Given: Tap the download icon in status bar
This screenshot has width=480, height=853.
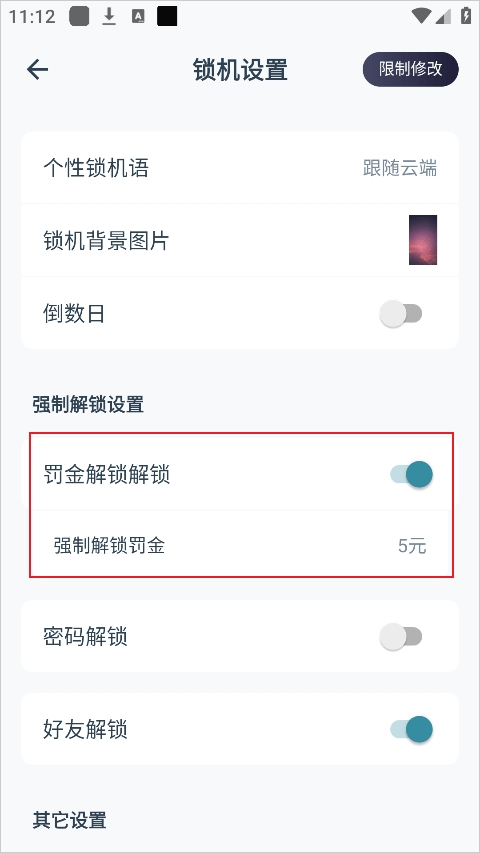Looking at the screenshot, I should pos(109,17).
